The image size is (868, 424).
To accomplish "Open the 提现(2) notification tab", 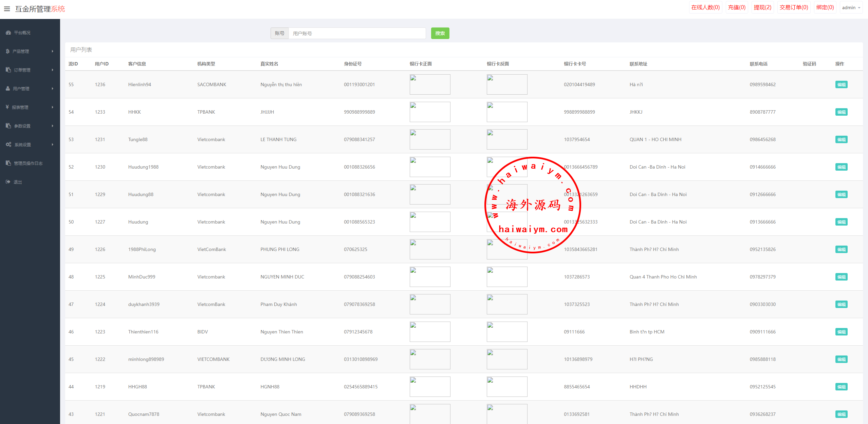I will pos(762,7).
